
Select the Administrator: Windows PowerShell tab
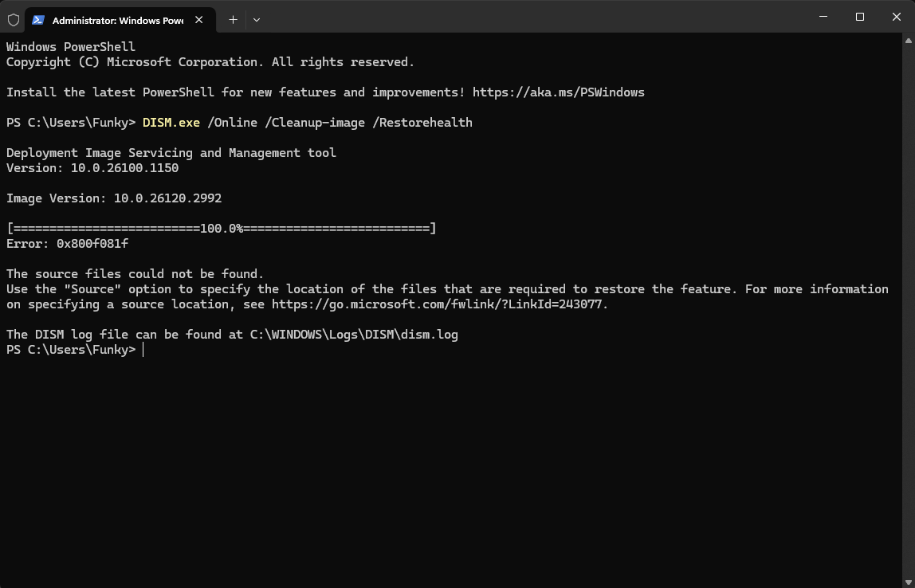pos(120,20)
